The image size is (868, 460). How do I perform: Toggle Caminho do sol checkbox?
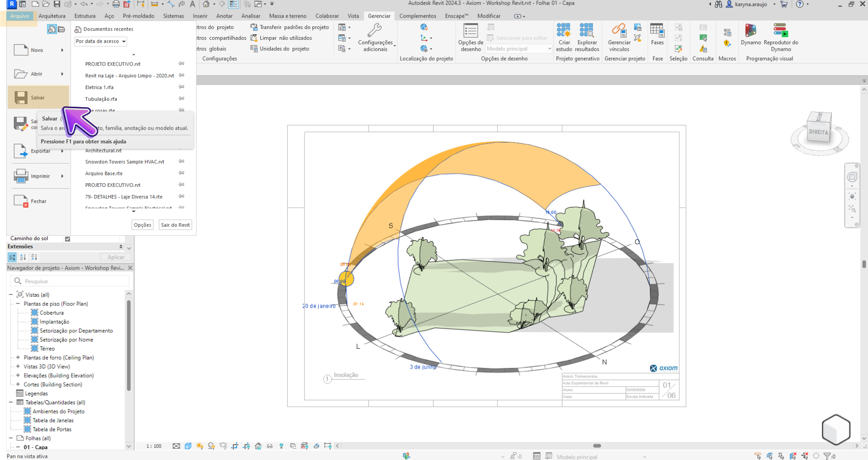67,239
